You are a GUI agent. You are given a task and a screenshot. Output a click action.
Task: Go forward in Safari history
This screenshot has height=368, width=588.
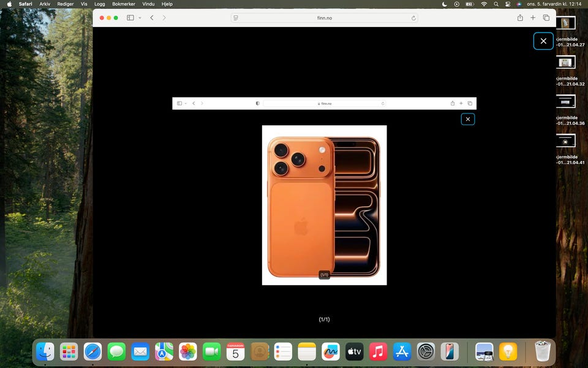point(164,18)
